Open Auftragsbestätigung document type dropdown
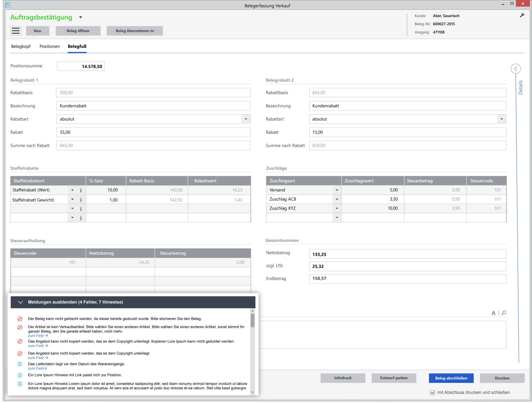This screenshot has width=532, height=403. pos(81,18)
